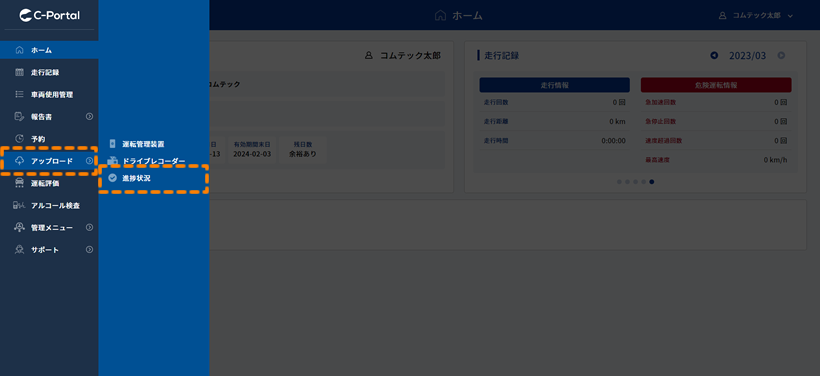Select the last carousel dot

point(652,182)
